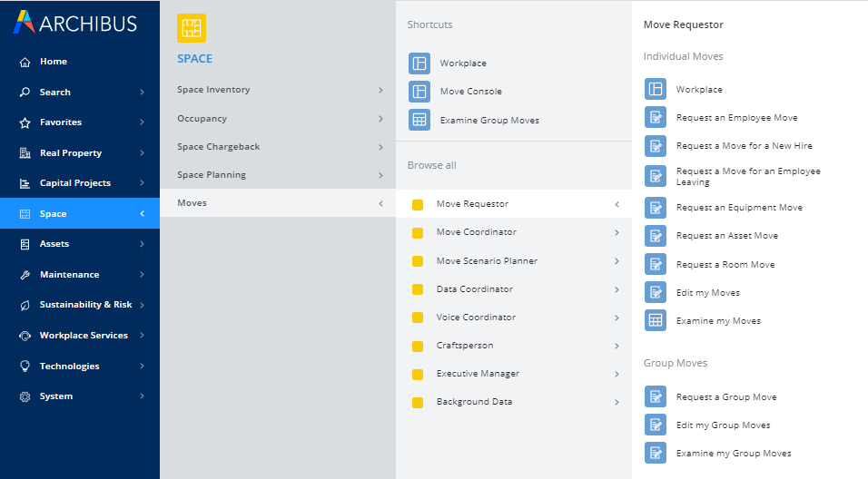Open the Edit my Group Moves link
This screenshot has height=479, width=868.
tap(723, 425)
